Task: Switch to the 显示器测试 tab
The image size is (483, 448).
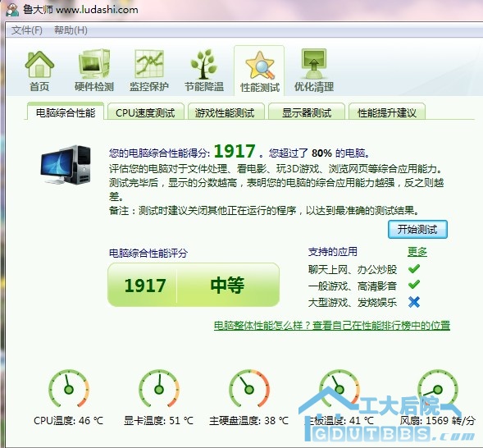Action: pos(307,112)
